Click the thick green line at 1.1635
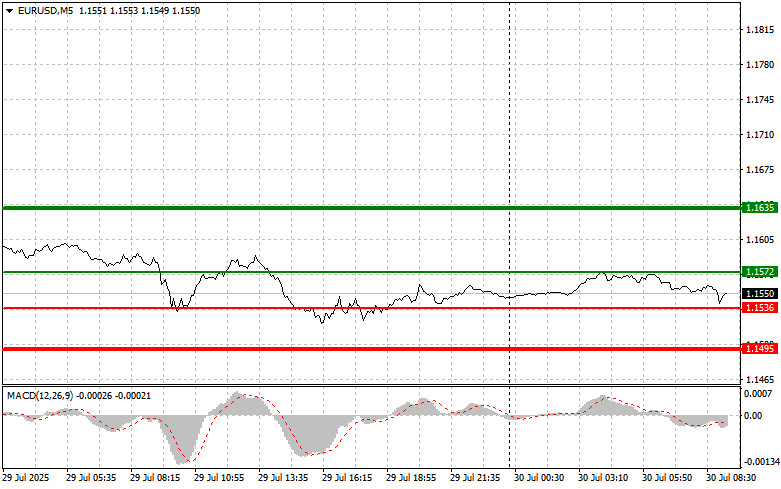This screenshot has height=489, width=781. pyautogui.click(x=370, y=208)
